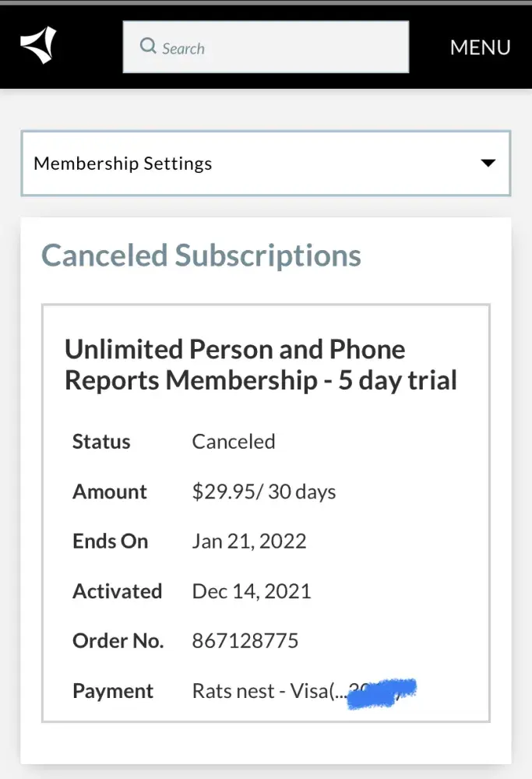Click the Jan 21, 2022 end date

[249, 541]
